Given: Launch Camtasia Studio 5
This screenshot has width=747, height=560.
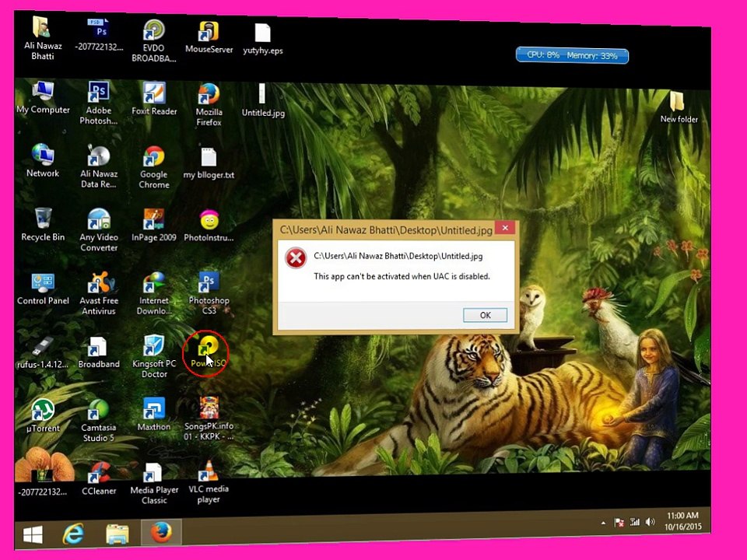Looking at the screenshot, I should (x=99, y=421).
